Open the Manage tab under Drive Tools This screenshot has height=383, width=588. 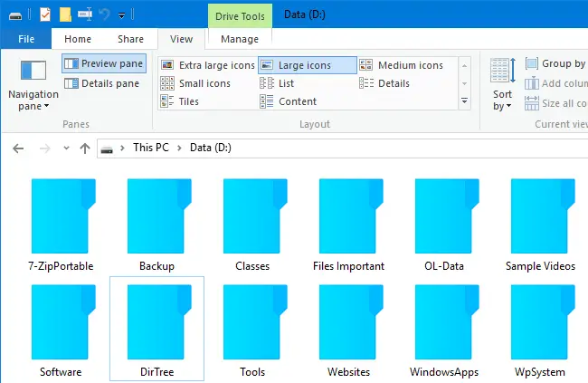(240, 39)
